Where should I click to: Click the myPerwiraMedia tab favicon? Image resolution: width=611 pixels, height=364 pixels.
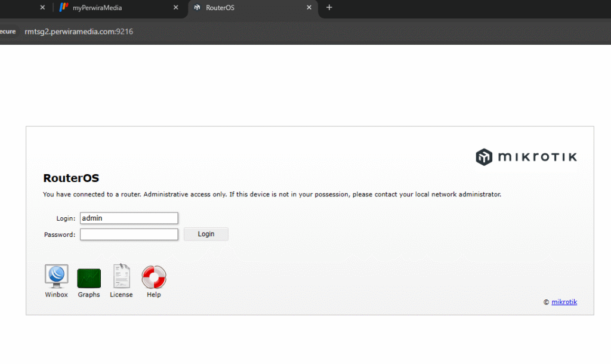(x=64, y=7)
